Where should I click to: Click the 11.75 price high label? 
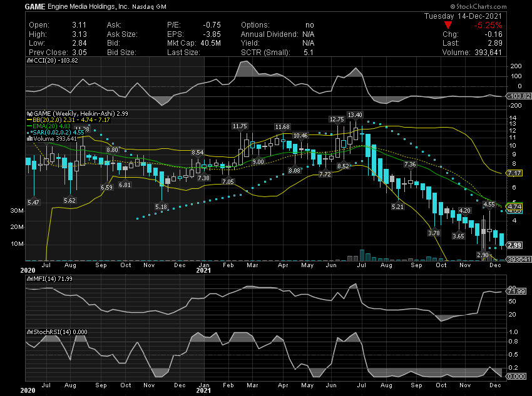[x=240, y=126]
